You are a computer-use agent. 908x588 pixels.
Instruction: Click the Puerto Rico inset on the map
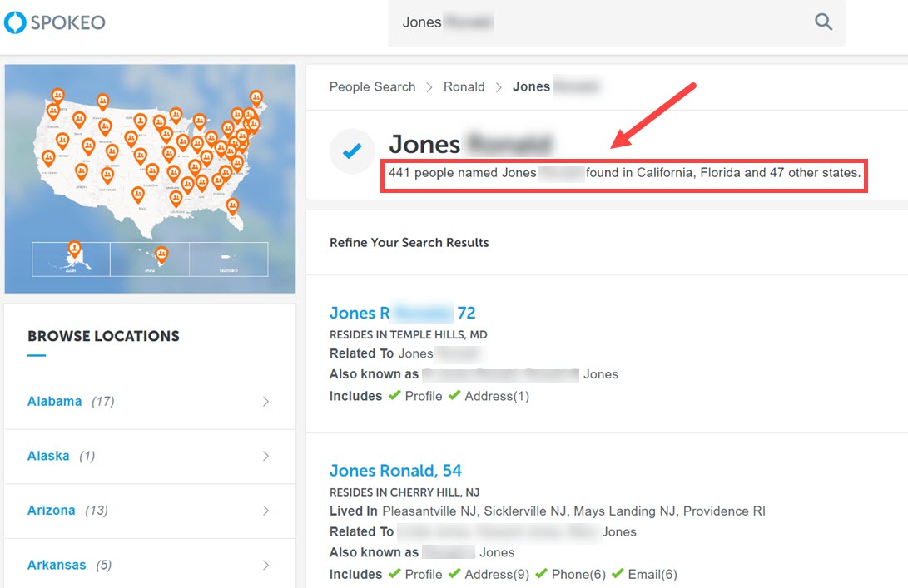[x=229, y=259]
